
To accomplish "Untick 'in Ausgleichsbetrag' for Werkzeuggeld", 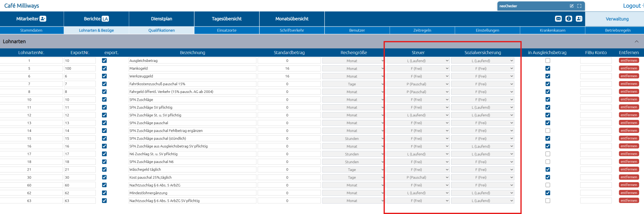I will pyautogui.click(x=548, y=76).
